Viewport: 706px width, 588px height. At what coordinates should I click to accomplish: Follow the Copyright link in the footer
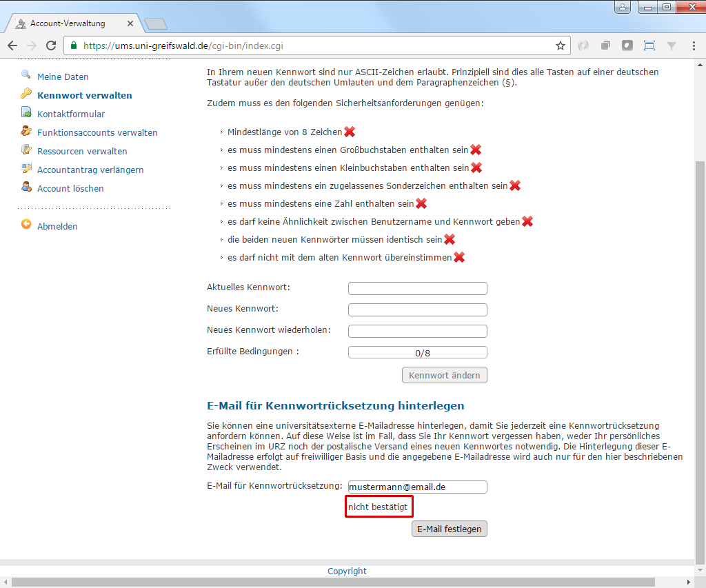point(347,571)
